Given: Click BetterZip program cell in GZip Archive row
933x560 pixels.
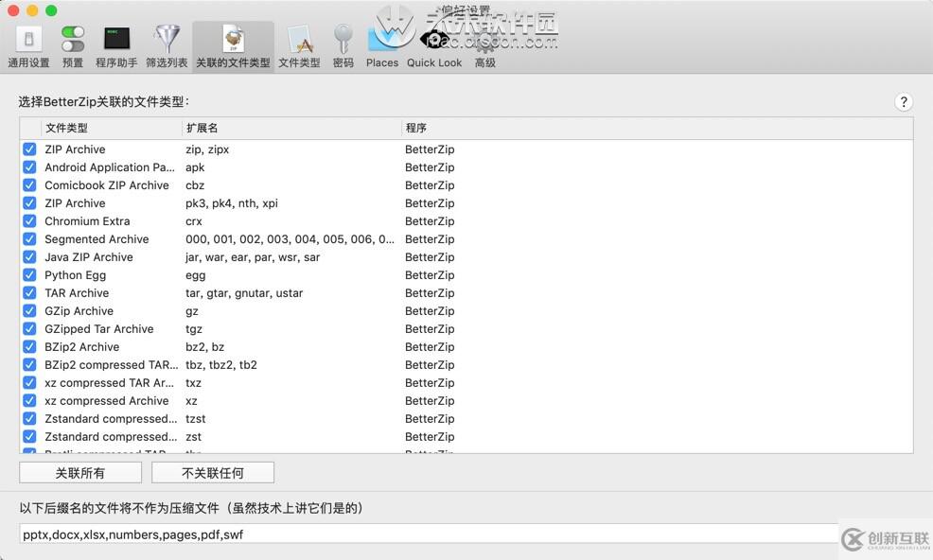Looking at the screenshot, I should click(x=430, y=310).
